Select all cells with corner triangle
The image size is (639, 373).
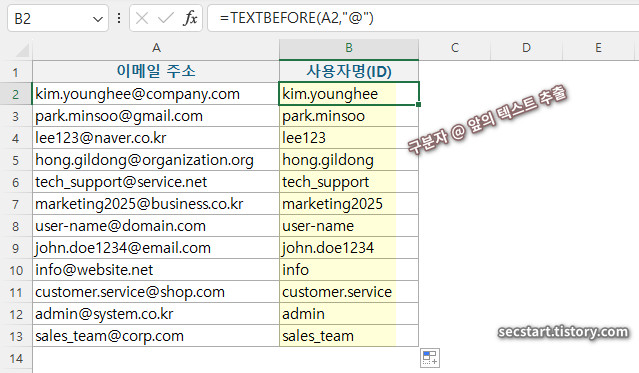[22, 50]
